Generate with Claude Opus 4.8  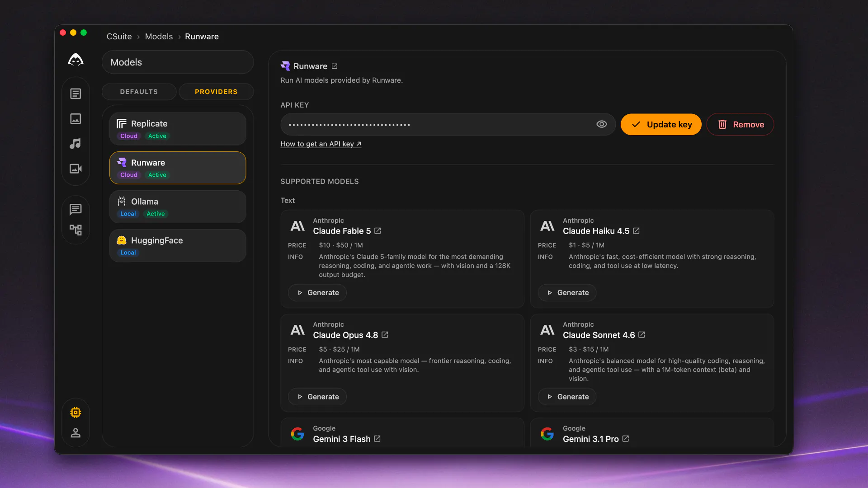[317, 397]
